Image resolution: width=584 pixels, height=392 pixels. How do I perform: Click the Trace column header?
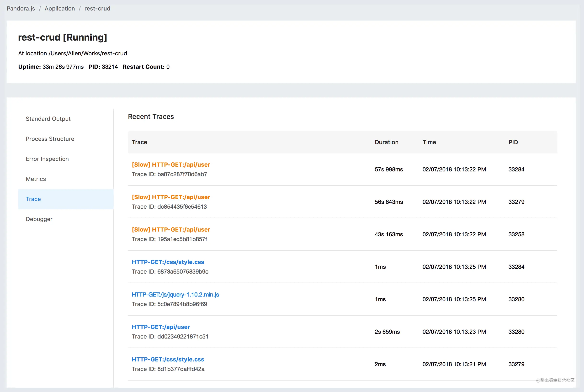(139, 142)
